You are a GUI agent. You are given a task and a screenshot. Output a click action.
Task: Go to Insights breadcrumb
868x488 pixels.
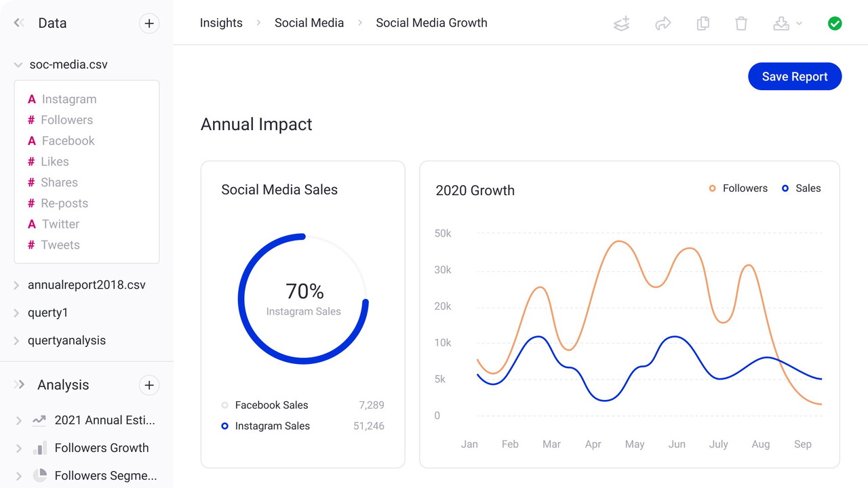coord(221,23)
